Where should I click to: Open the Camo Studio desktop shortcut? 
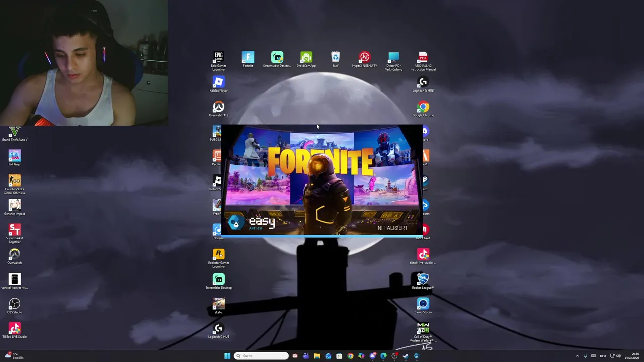[423, 306]
